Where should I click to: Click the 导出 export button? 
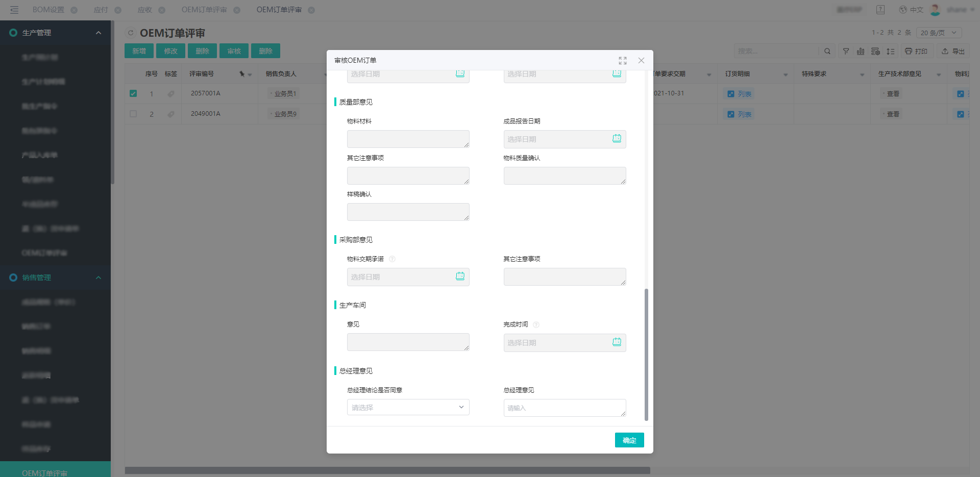coord(953,51)
